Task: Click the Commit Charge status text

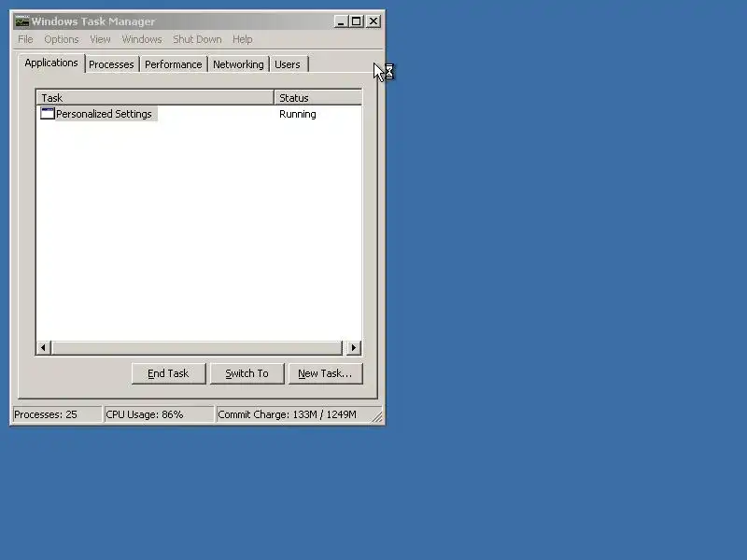Action: pos(287,414)
